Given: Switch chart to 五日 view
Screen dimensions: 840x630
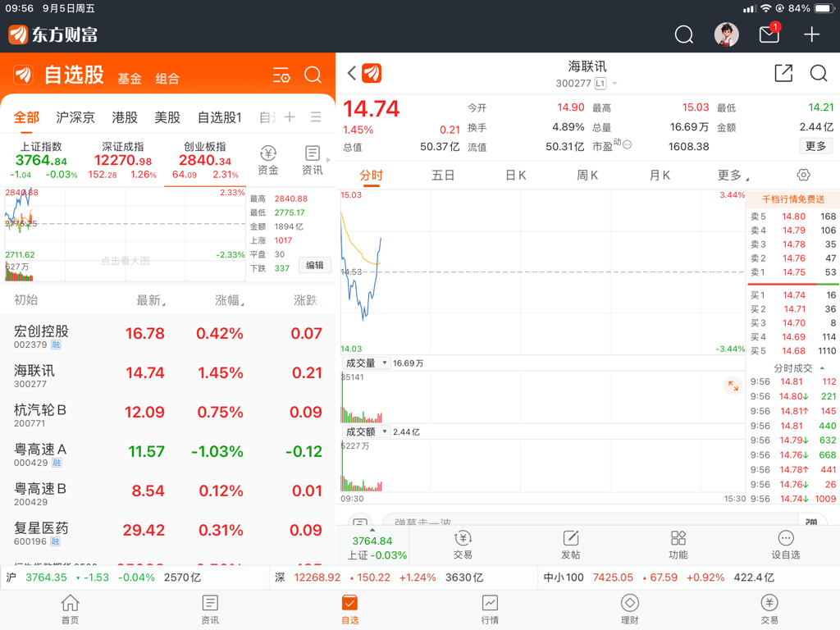Looking at the screenshot, I should tap(442, 176).
